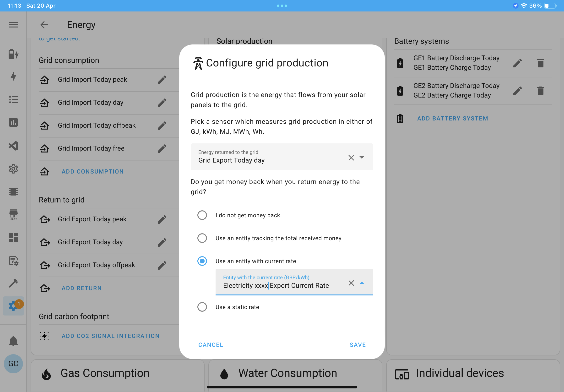
Task: Edit Grid Import Today peak entry
Action: (162, 80)
